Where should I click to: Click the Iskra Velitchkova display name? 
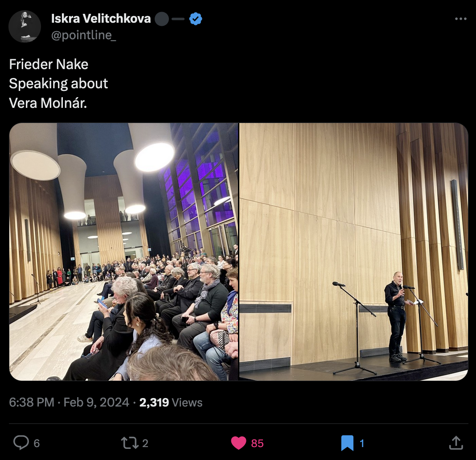(x=101, y=19)
